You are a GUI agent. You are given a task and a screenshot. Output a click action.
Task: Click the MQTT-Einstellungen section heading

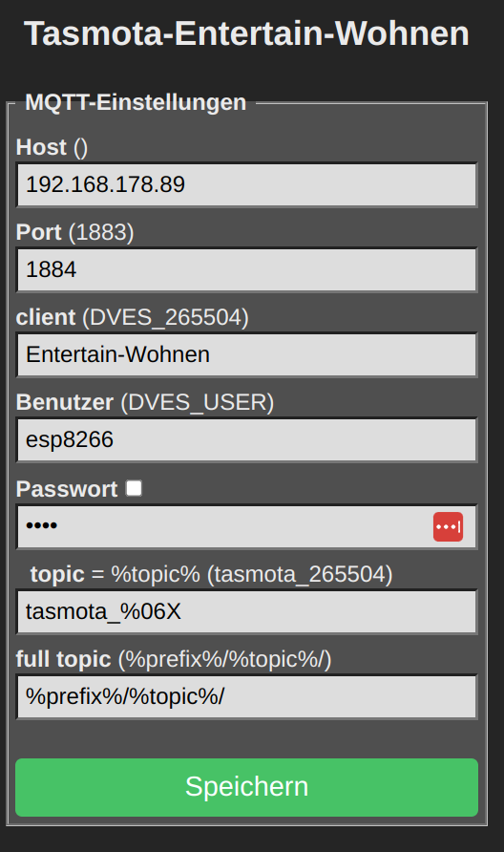pos(136,102)
